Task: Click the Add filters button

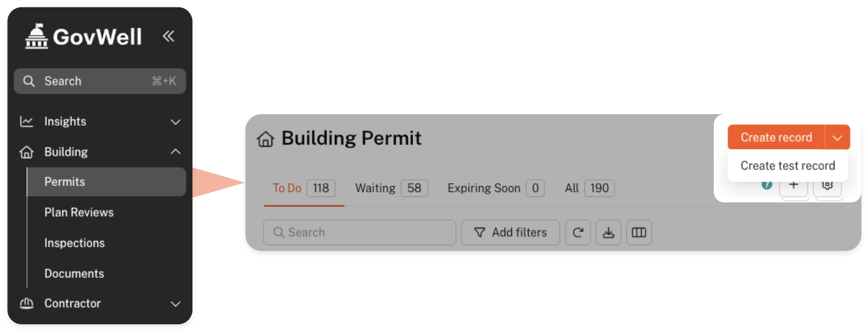Action: coord(510,232)
